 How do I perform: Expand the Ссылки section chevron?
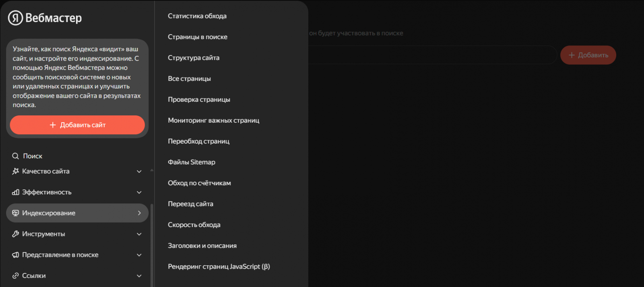click(139, 276)
